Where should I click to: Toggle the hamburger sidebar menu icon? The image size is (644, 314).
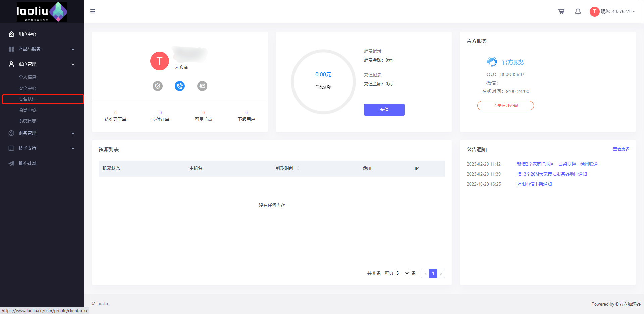click(x=93, y=12)
